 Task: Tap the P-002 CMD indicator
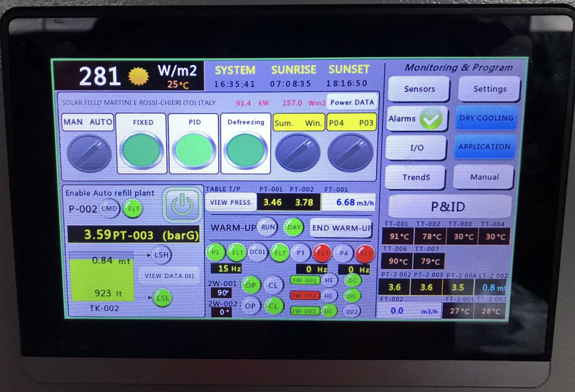(109, 209)
